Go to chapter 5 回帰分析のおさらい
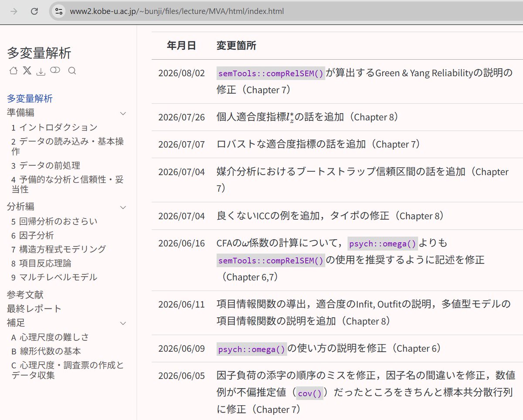 coord(54,221)
